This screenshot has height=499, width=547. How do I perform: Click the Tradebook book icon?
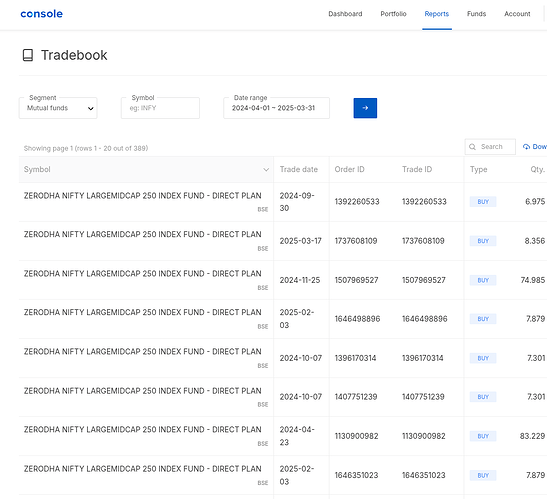(28, 55)
